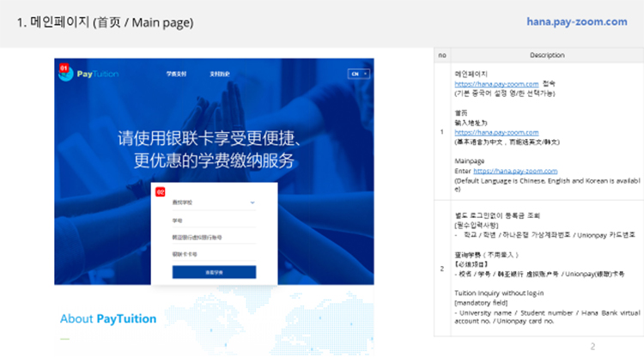This screenshot has height=363, width=644.
Task: Select the Description column header
Action: pyautogui.click(x=547, y=55)
